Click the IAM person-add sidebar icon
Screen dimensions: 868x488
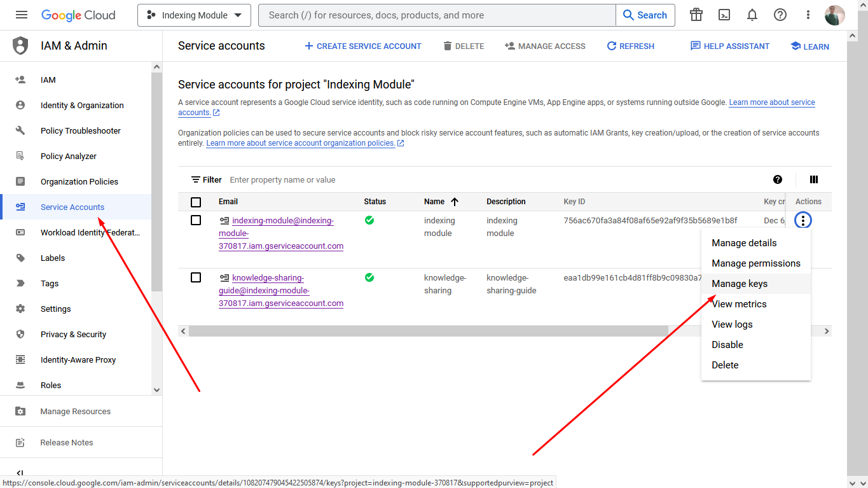click(x=20, y=80)
